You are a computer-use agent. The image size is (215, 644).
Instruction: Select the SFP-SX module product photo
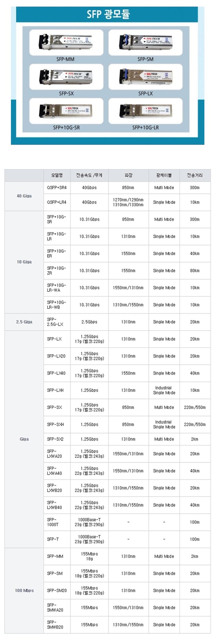pyautogui.click(x=66, y=77)
